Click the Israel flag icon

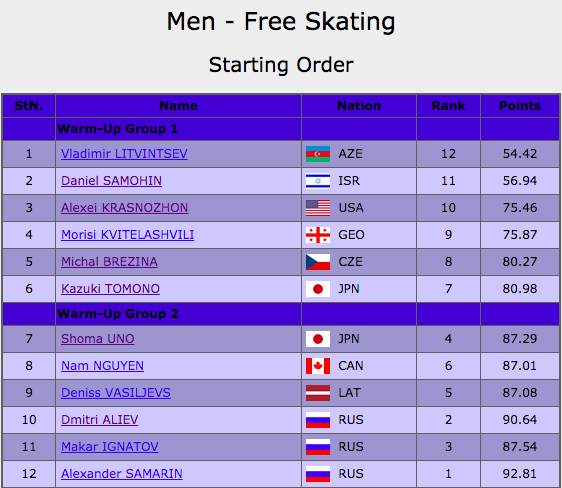(318, 181)
